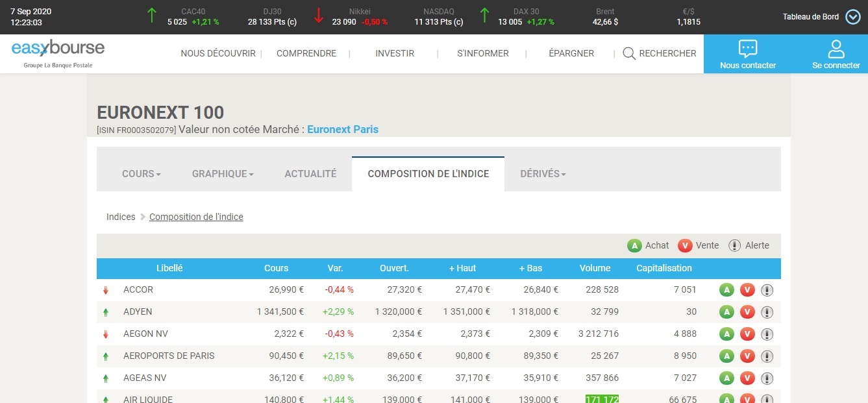Click the Vente icon for ADYEN
Screen dimensions: 868x403
(747, 312)
